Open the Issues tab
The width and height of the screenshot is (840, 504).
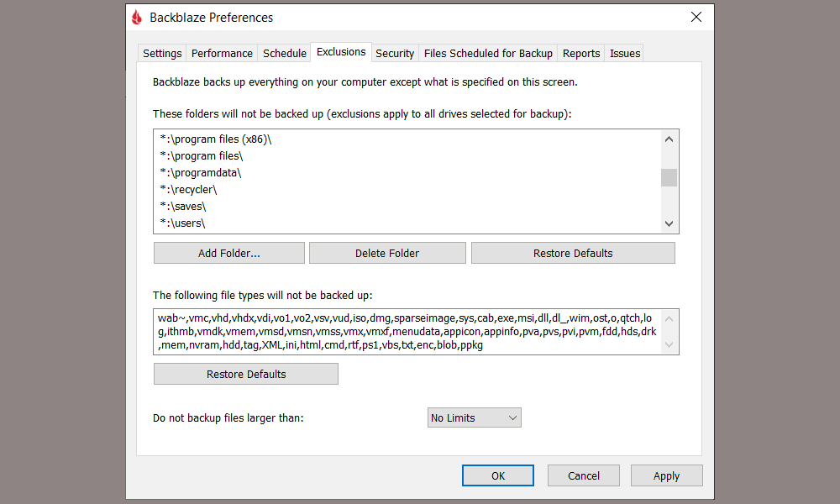(625, 53)
